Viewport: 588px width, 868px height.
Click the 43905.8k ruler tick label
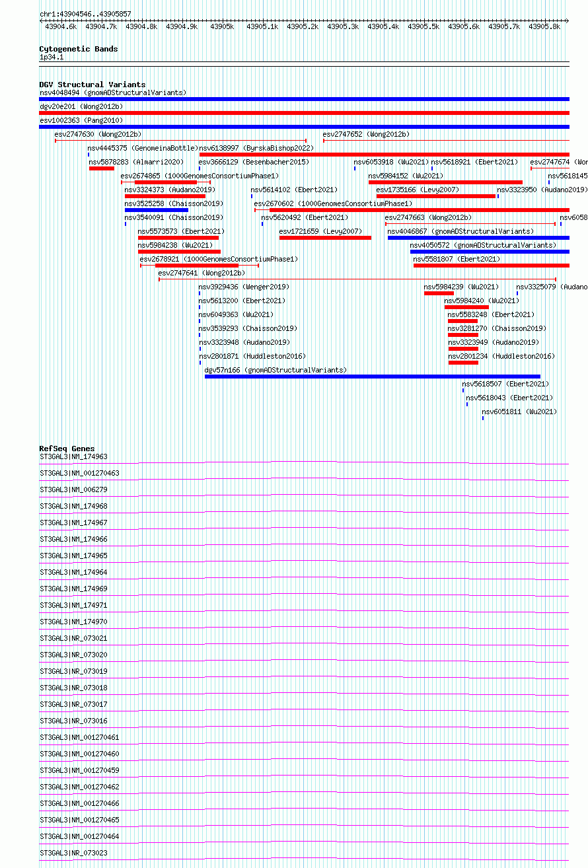544,26
